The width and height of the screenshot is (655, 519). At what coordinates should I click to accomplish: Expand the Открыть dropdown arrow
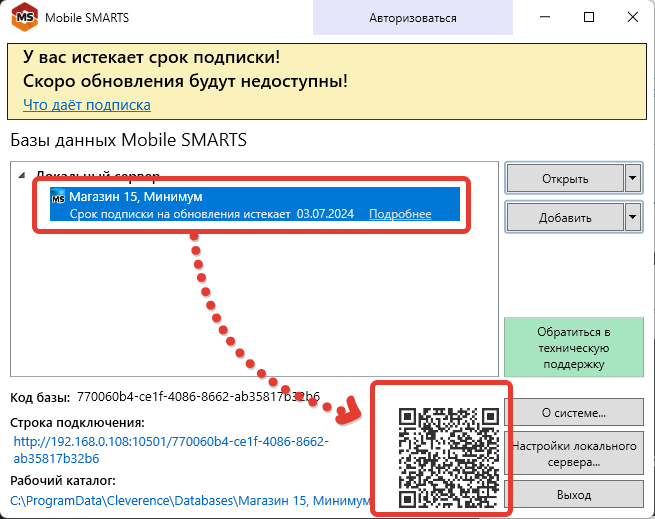point(632,179)
